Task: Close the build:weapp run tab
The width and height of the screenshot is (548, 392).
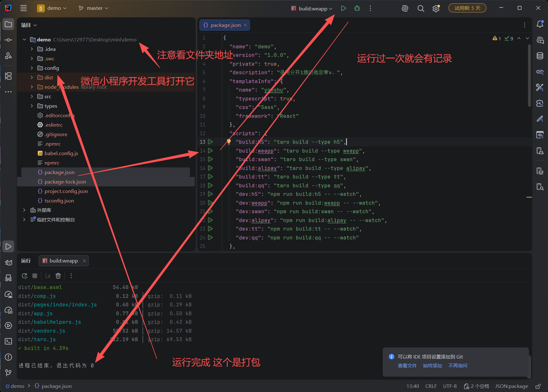Action: (84, 261)
